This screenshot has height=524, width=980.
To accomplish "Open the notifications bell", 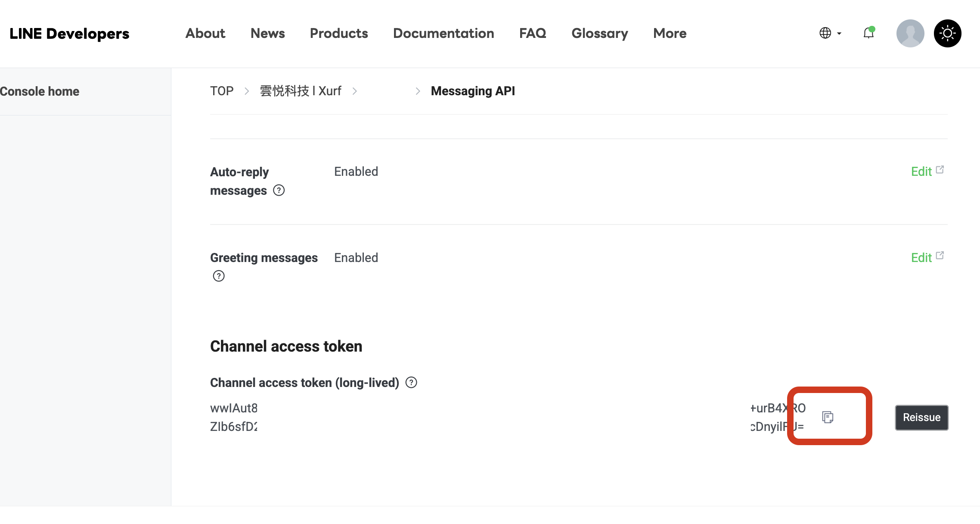I will (x=869, y=33).
